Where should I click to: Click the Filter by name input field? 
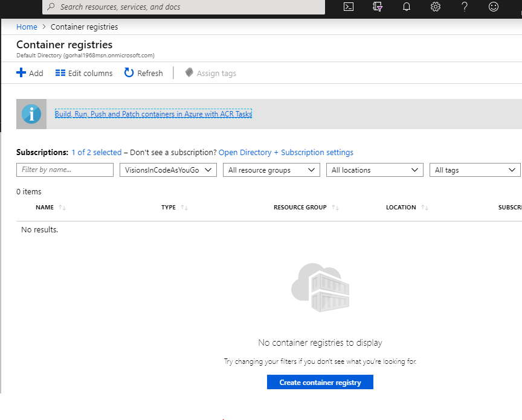65,170
